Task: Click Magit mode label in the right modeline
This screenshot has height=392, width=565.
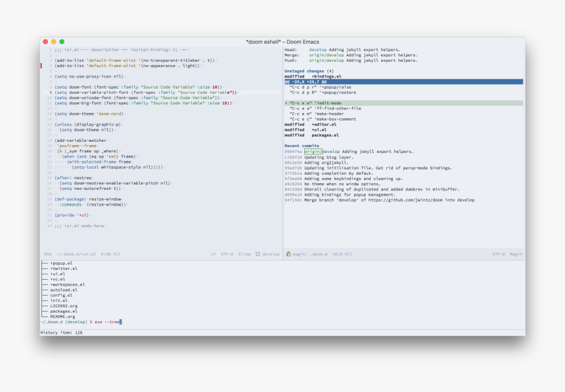Action: pyautogui.click(x=516, y=254)
